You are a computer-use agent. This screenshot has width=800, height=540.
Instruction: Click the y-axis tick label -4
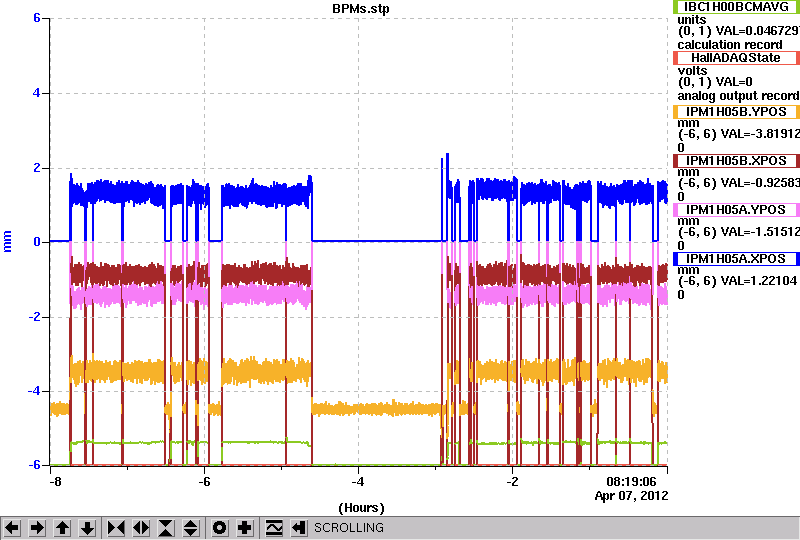coord(34,391)
